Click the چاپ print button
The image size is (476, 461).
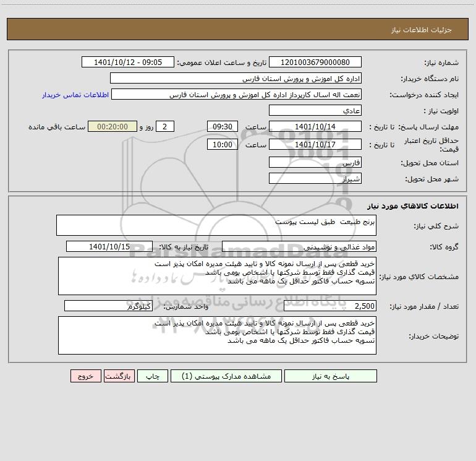(153, 376)
